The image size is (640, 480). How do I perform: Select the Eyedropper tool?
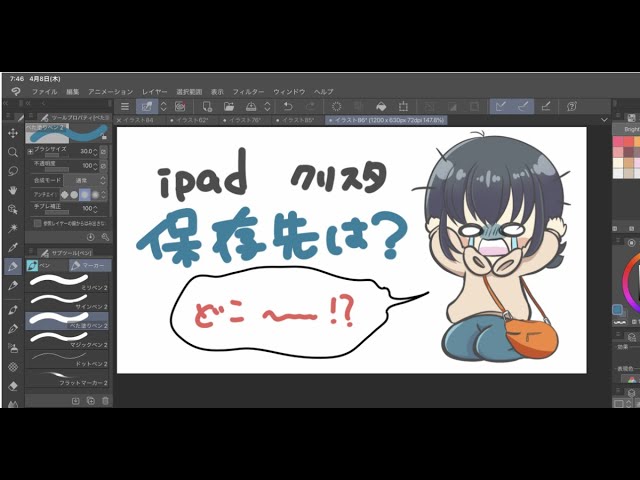13,247
